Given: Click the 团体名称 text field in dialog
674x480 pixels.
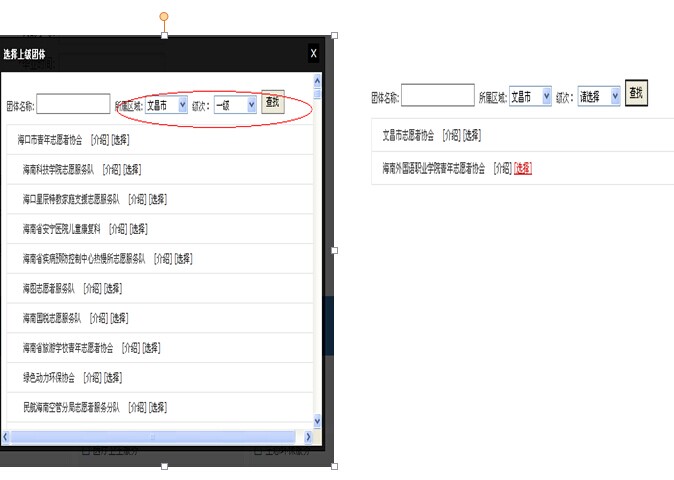Looking at the screenshot, I should click(73, 104).
